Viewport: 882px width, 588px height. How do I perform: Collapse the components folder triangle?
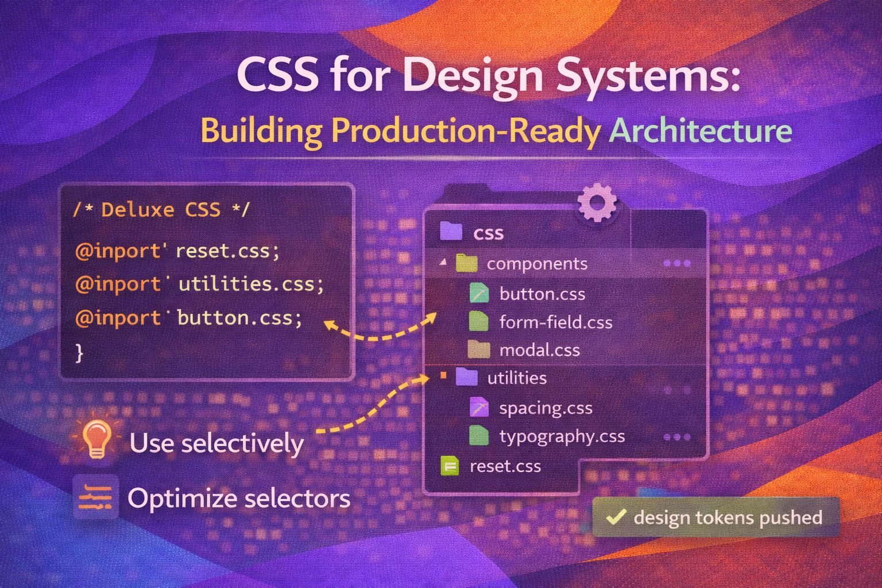(x=443, y=262)
